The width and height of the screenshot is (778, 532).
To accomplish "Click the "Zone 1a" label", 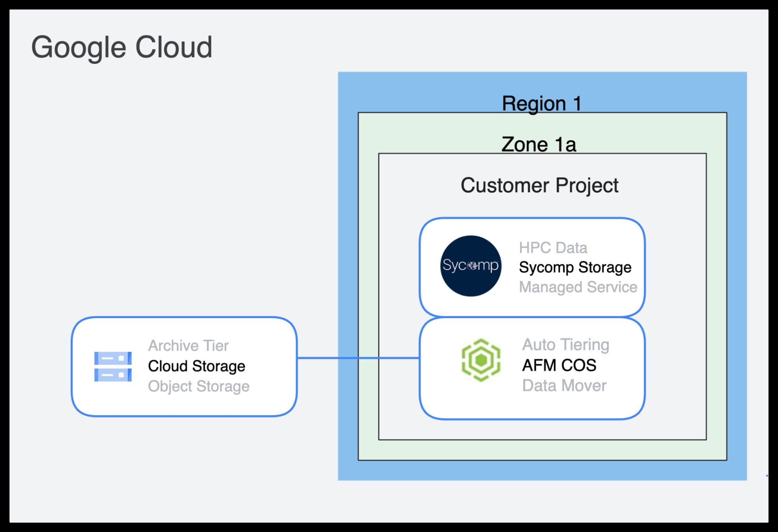I will coord(539,144).
